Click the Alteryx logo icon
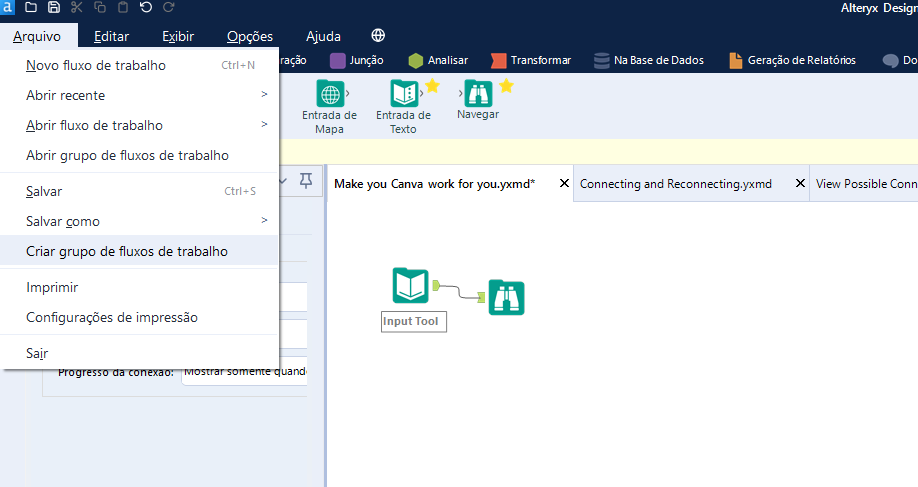This screenshot has width=918, height=487. (7, 7)
